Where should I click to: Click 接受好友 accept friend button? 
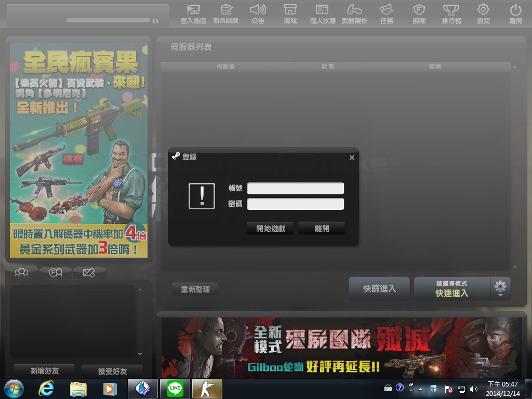point(112,371)
